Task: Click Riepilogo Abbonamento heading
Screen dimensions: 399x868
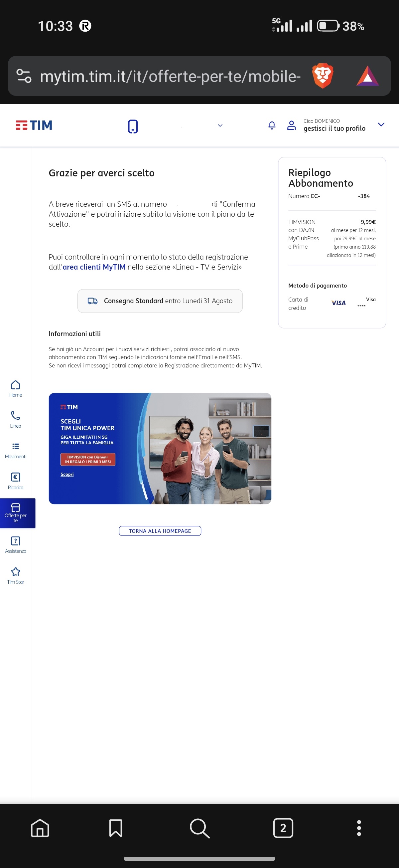Action: click(x=321, y=178)
